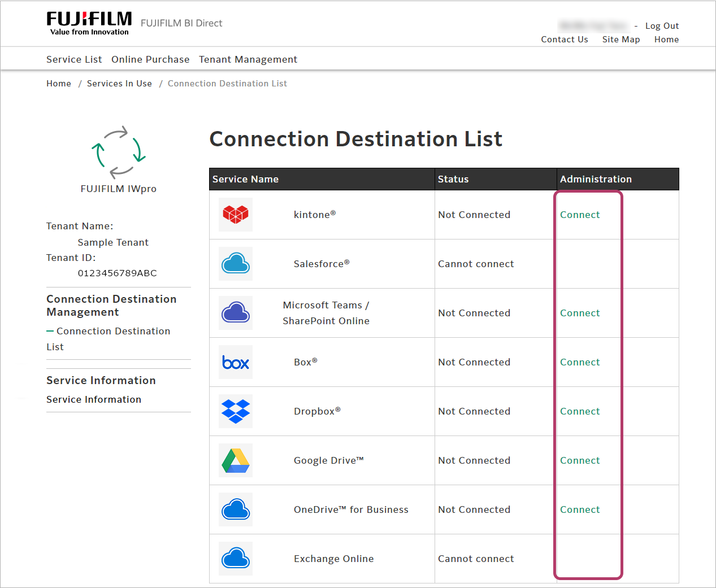Viewport: 716px width, 588px height.
Task: Click the Microsoft Teams / SharePoint icon
Action: pyautogui.click(x=236, y=313)
